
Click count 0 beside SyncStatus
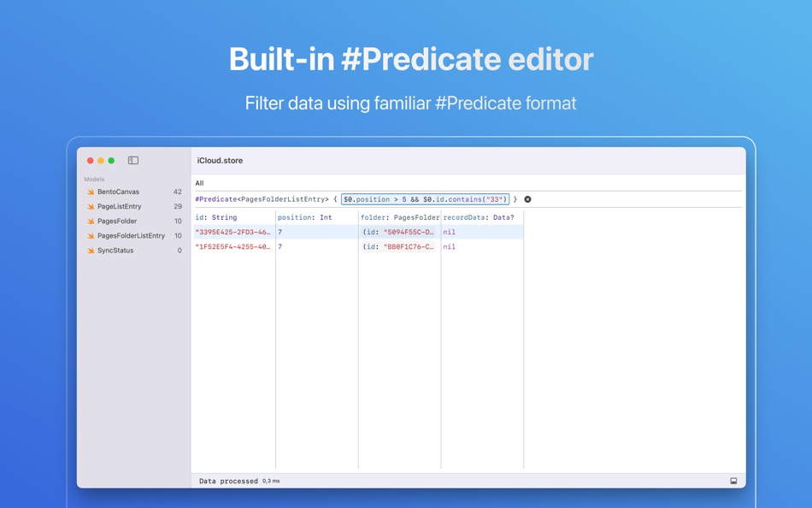click(179, 251)
